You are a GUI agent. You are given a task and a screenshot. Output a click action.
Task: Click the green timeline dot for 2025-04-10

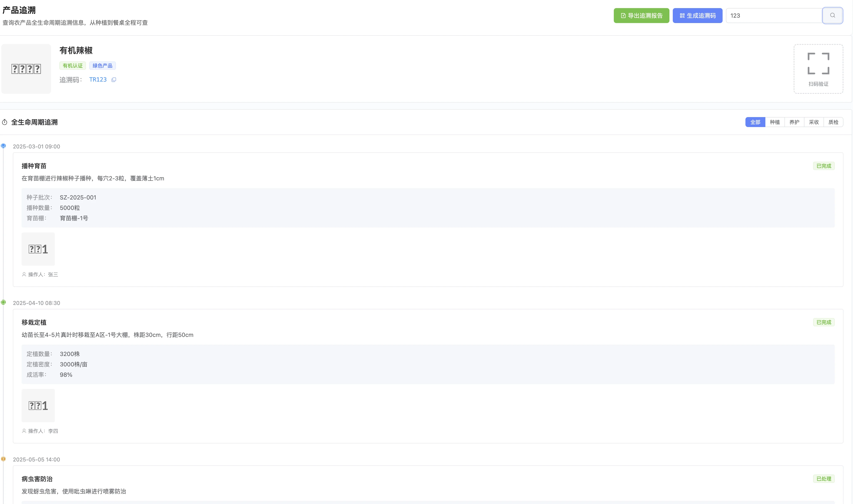click(x=3, y=302)
